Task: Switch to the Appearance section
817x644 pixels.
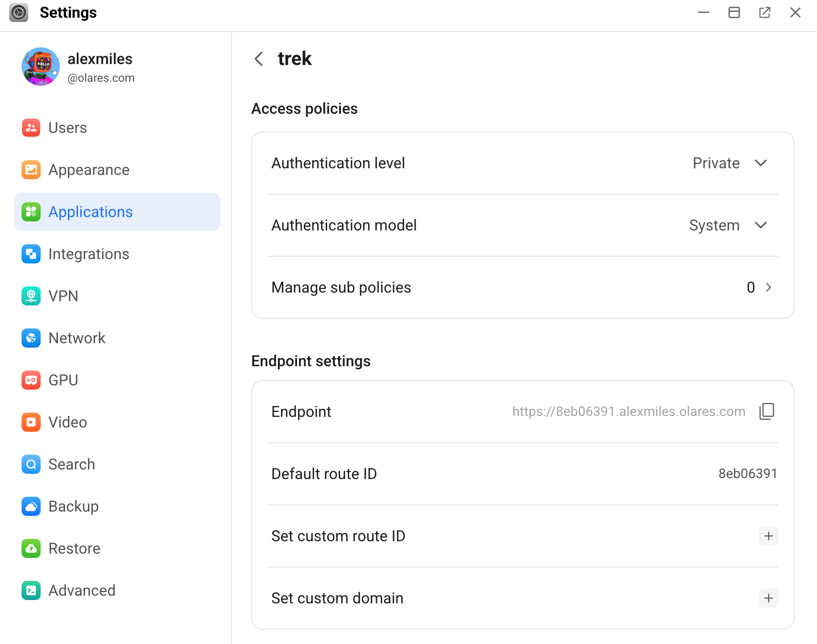Action: point(89,170)
